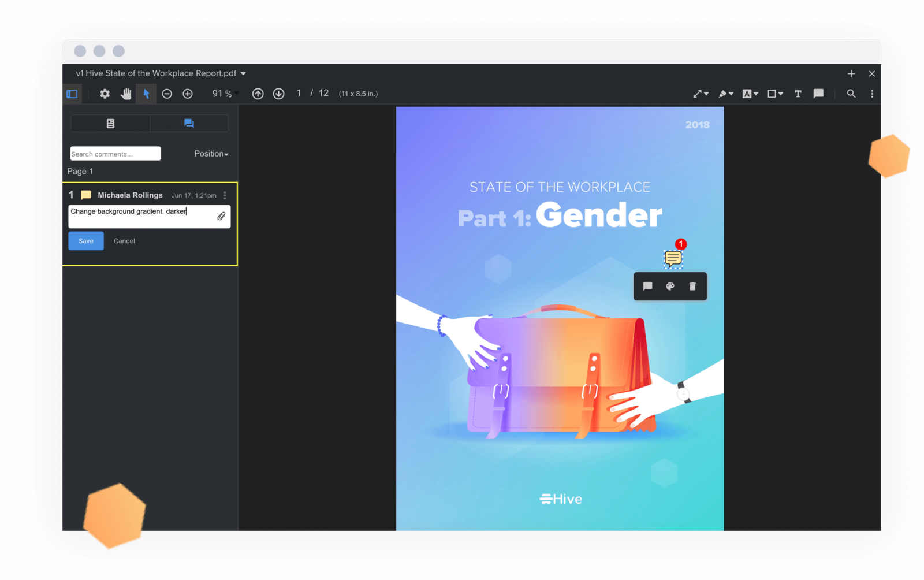Switch to the page thumbnails tab
The image size is (924, 580).
110,123
